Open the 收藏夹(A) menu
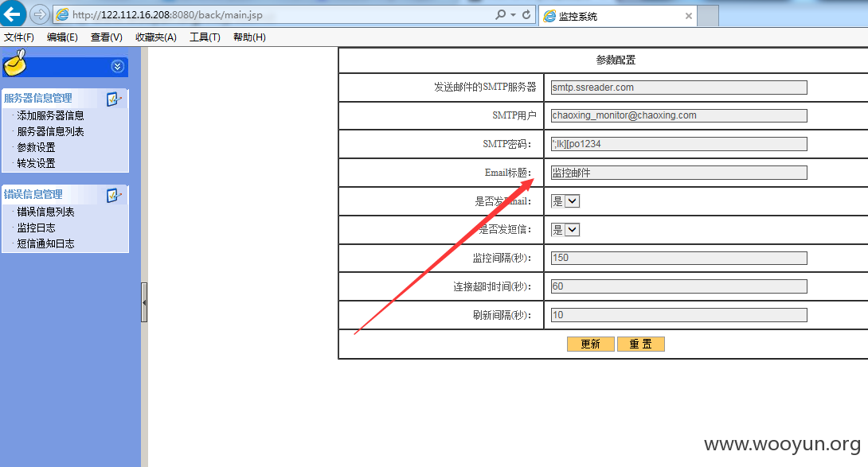This screenshot has width=868, height=467. [155, 37]
